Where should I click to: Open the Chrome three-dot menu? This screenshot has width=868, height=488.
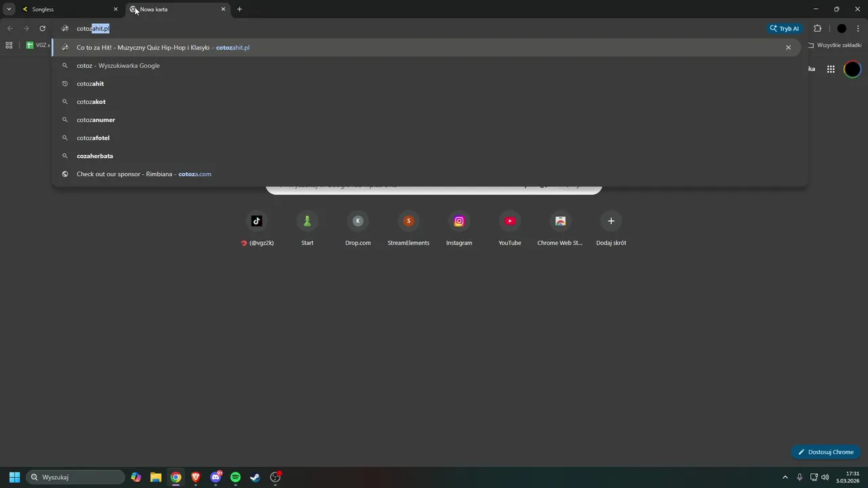tap(858, 28)
